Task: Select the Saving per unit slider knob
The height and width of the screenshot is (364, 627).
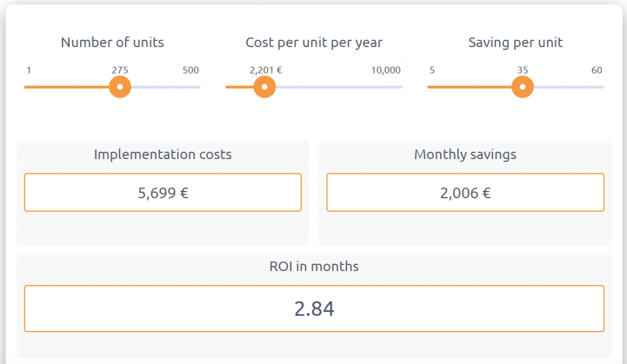Action: (x=522, y=87)
